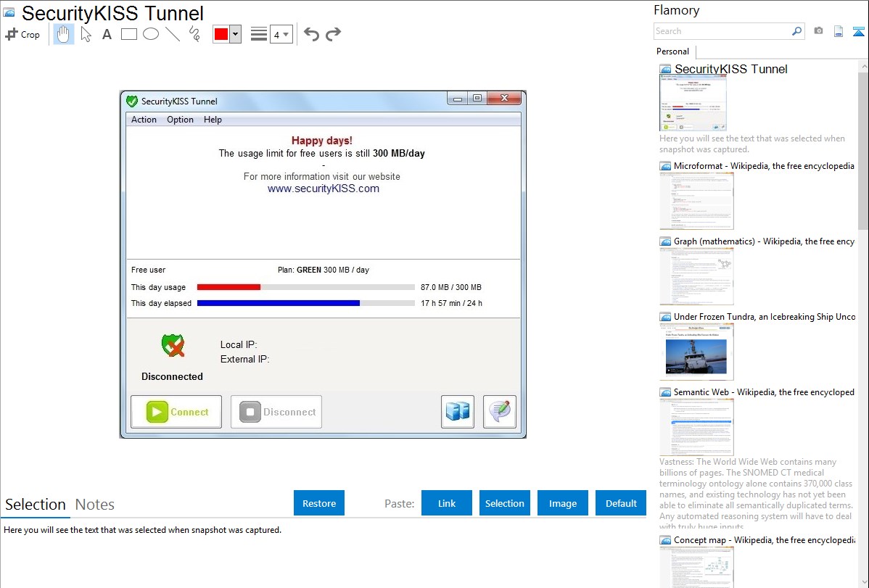Click the 'Happy days!' heading

322,141
